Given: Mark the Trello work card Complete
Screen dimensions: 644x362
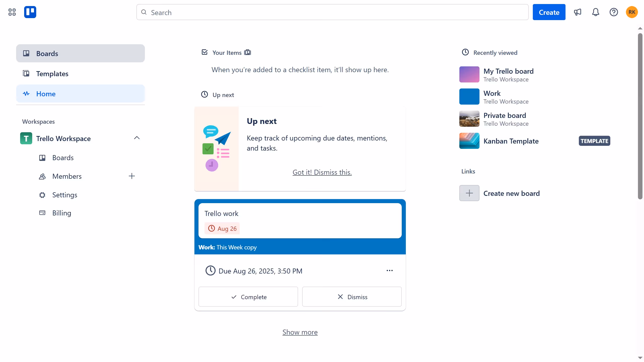Looking at the screenshot, I should click(248, 297).
